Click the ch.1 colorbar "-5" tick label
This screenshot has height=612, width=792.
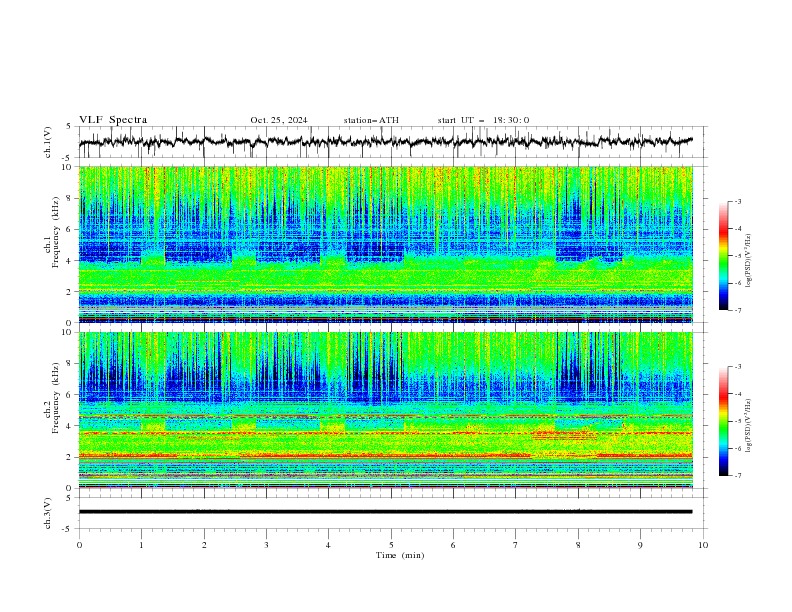(737, 256)
